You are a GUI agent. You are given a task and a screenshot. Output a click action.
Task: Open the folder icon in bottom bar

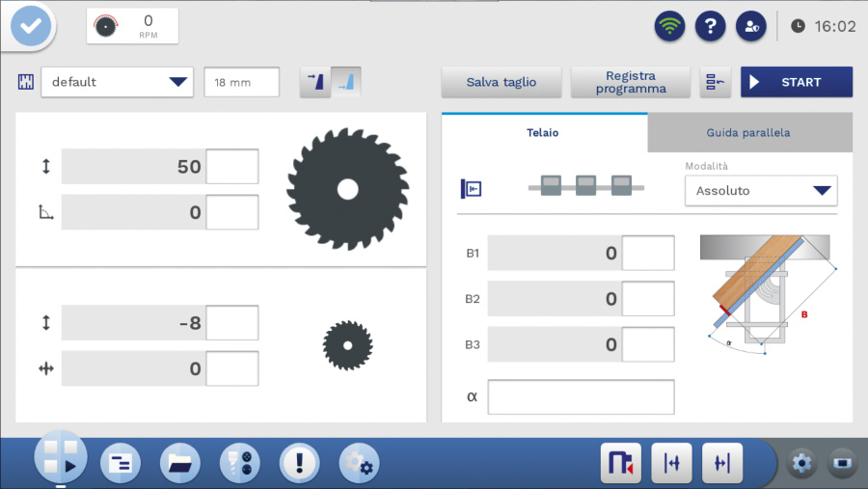pyautogui.click(x=179, y=463)
